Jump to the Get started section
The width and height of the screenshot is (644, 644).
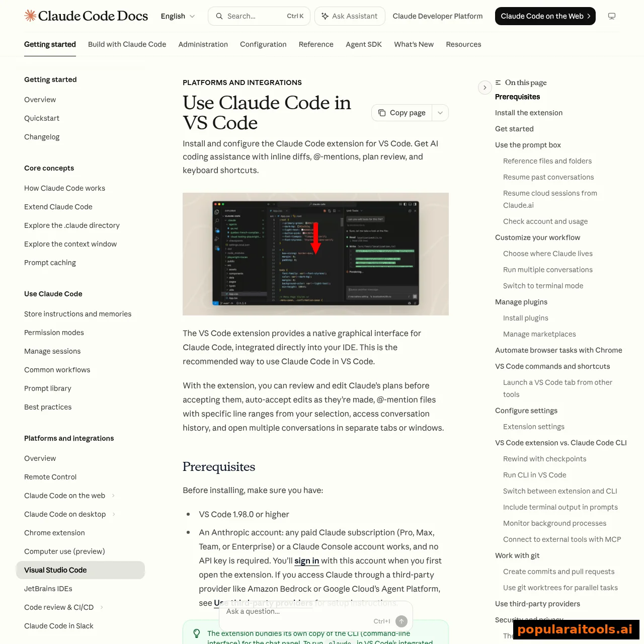point(514,129)
